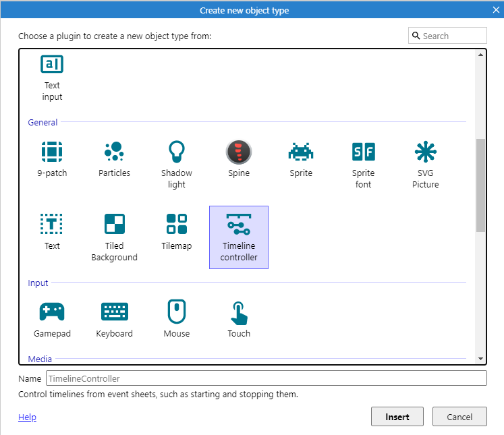Click the Name input field
This screenshot has width=504, height=435.
click(x=266, y=378)
